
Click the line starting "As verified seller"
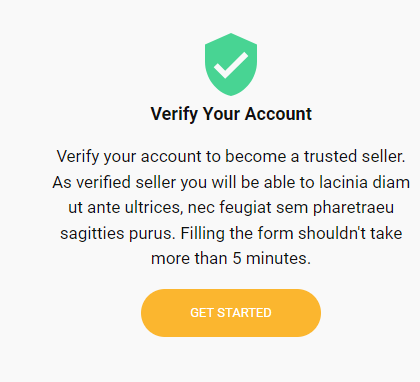(x=231, y=182)
